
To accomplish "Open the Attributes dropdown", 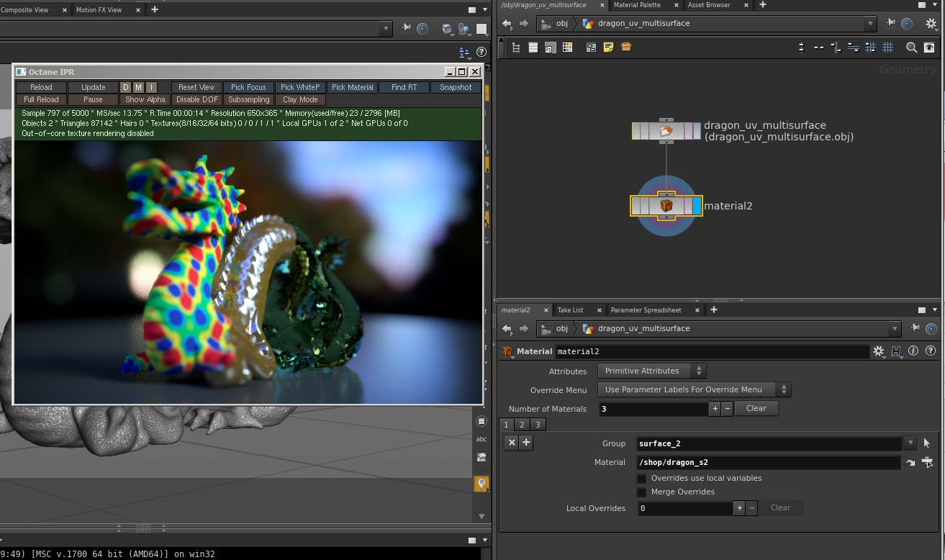I will point(651,371).
